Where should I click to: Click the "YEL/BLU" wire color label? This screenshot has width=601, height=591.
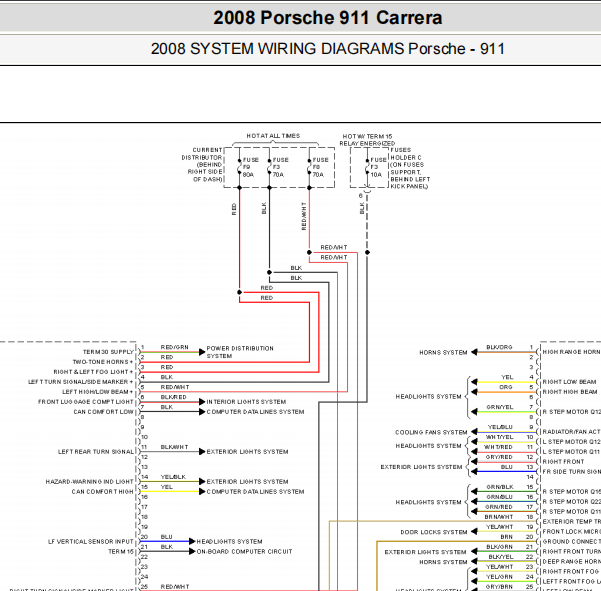(x=500, y=427)
